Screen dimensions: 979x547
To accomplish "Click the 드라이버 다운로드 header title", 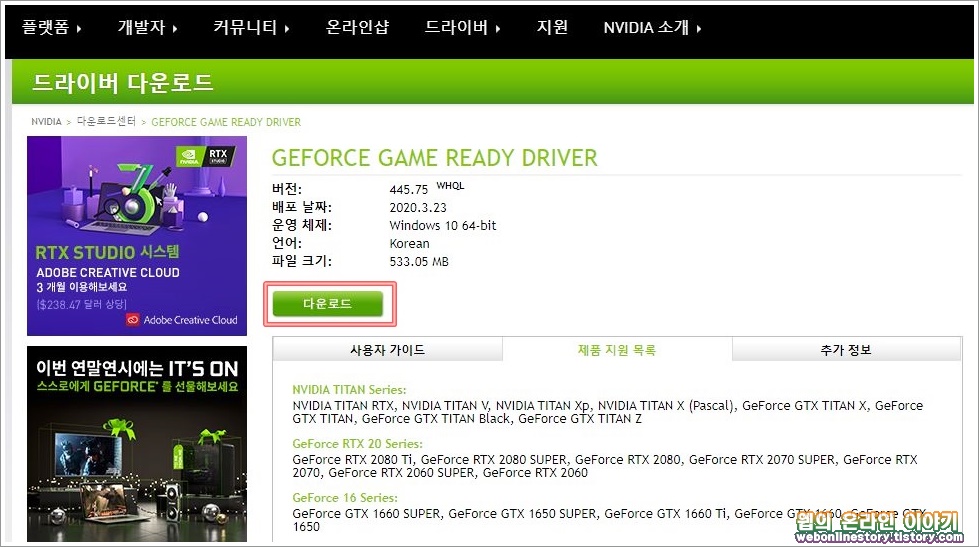I will [x=122, y=82].
